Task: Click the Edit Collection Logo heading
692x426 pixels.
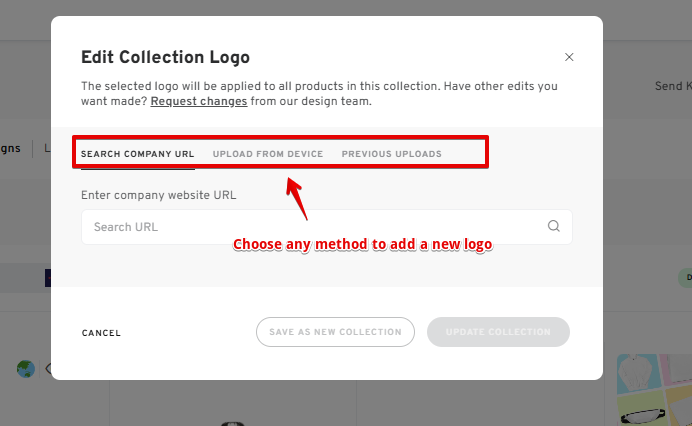Action: (165, 57)
